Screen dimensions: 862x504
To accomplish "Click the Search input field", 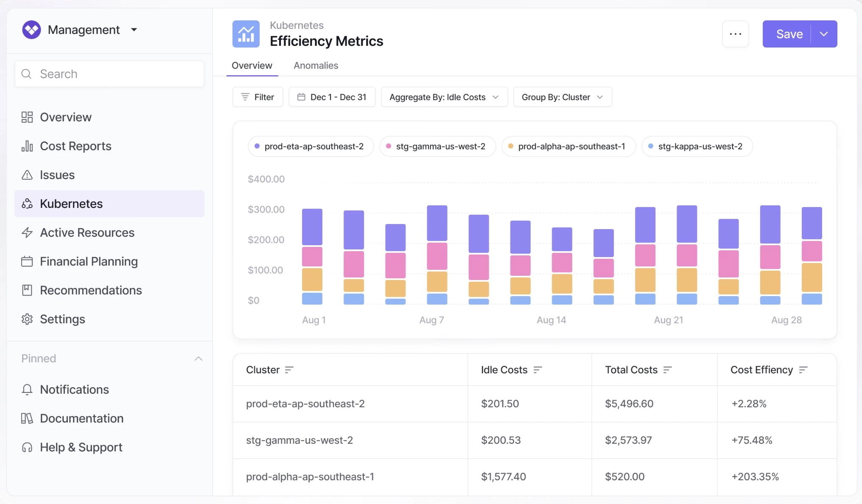I will (x=109, y=74).
